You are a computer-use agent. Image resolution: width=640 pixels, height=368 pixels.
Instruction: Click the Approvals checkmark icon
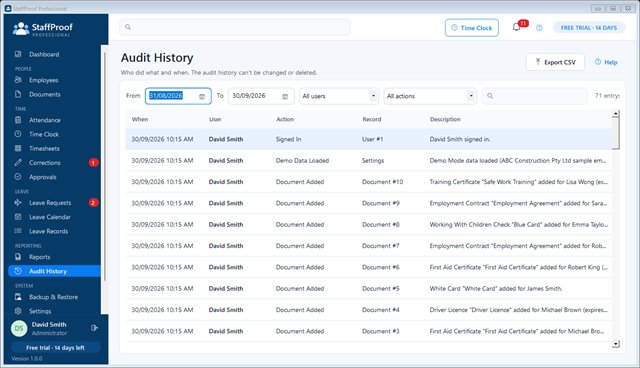(18, 177)
